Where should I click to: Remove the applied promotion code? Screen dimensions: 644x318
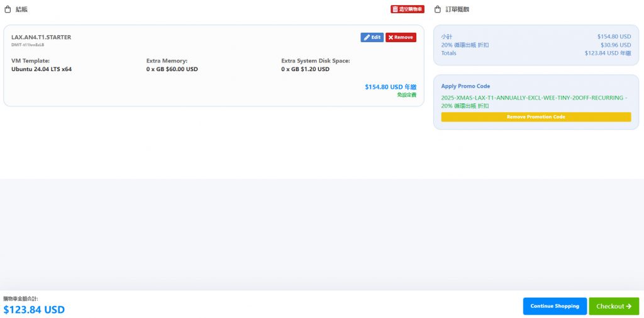point(536,117)
